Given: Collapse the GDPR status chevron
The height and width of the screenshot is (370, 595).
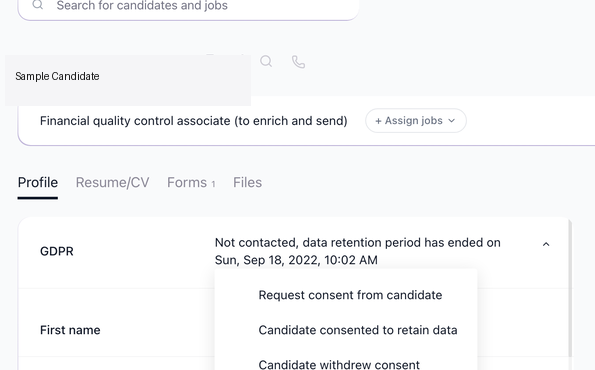Looking at the screenshot, I should [546, 244].
